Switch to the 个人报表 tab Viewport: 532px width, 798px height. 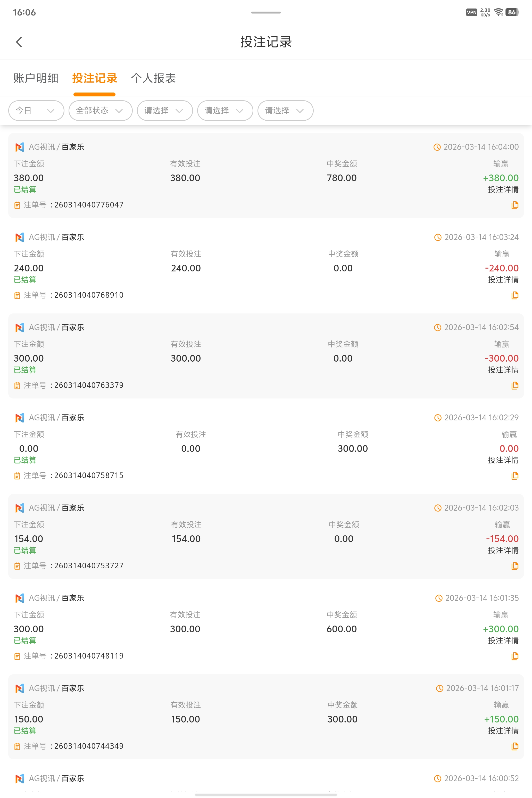(153, 78)
